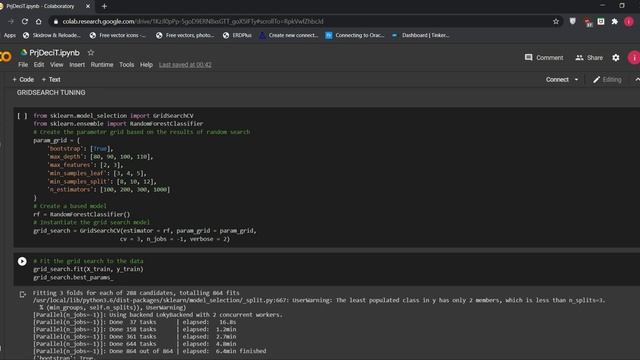The height and width of the screenshot is (360, 640).
Task: Star the PrjDeciT.ipynb notebook
Action: coord(91,53)
